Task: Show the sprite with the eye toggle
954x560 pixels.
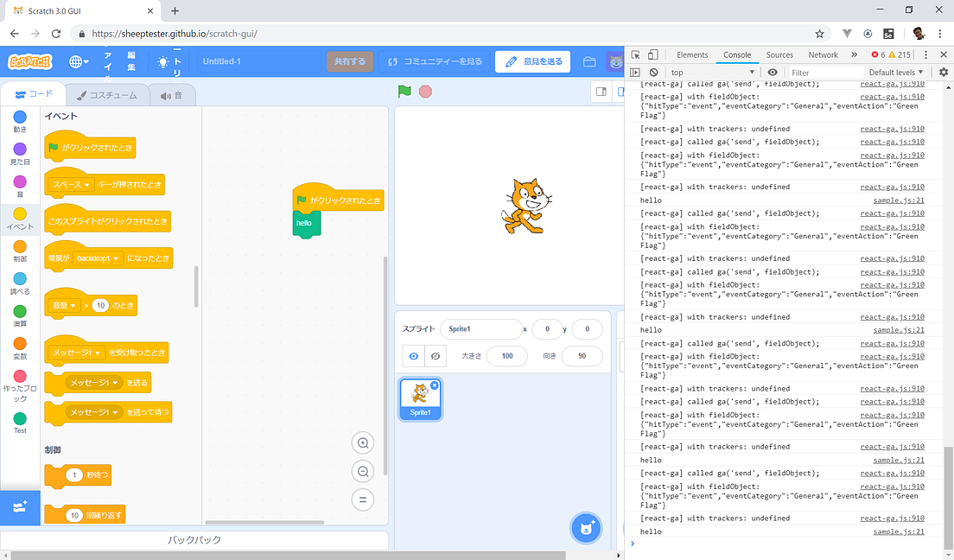Action: click(x=413, y=355)
